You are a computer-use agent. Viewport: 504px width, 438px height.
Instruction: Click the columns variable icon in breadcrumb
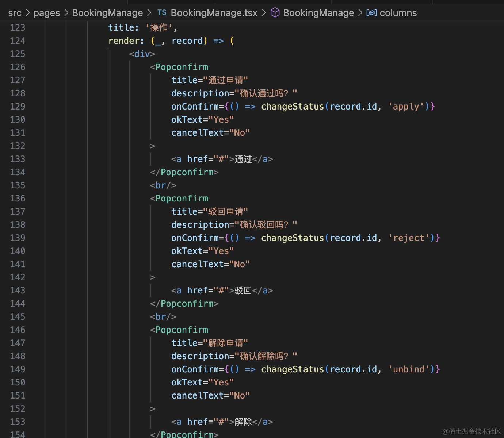371,13
